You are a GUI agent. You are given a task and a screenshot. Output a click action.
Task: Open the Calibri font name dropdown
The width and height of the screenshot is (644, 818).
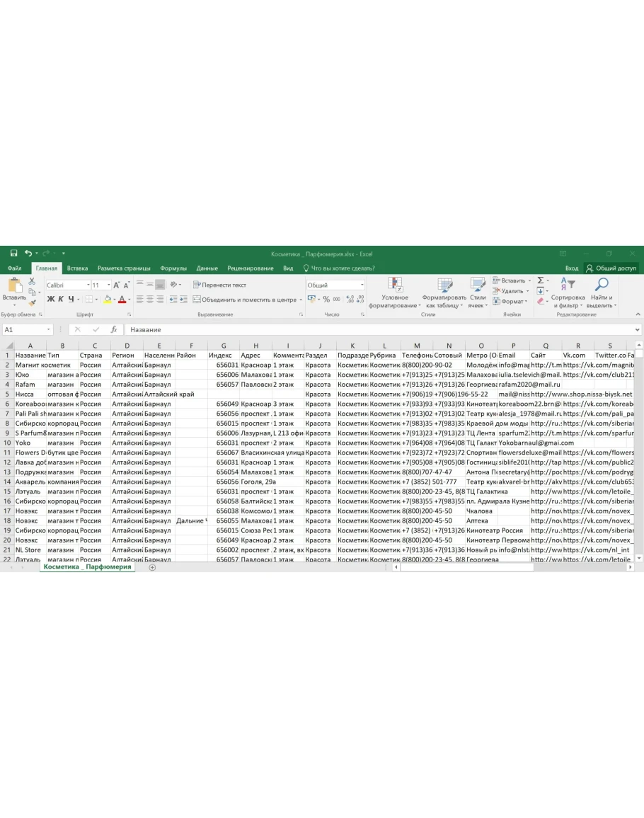coord(88,285)
